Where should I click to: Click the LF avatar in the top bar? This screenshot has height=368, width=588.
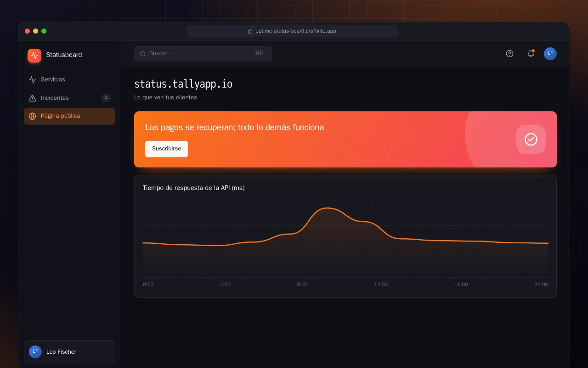click(550, 53)
